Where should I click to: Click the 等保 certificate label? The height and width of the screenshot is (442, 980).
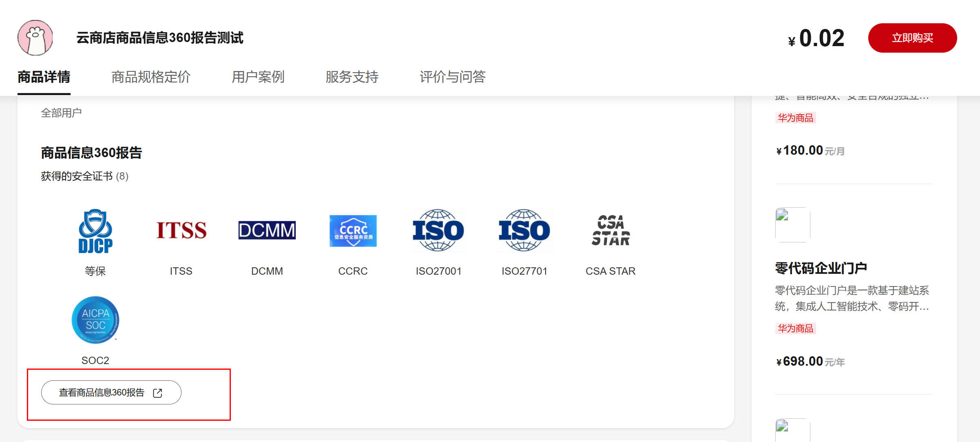(95, 271)
